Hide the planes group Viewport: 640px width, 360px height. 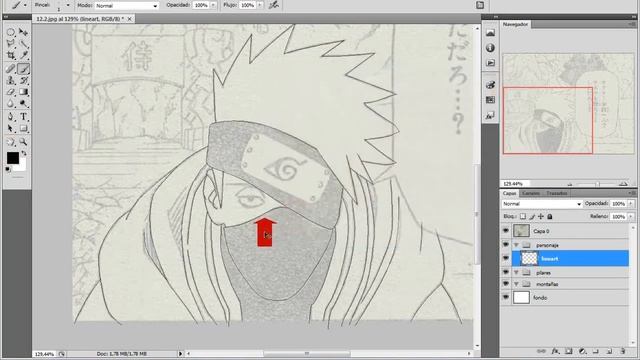tap(506, 272)
